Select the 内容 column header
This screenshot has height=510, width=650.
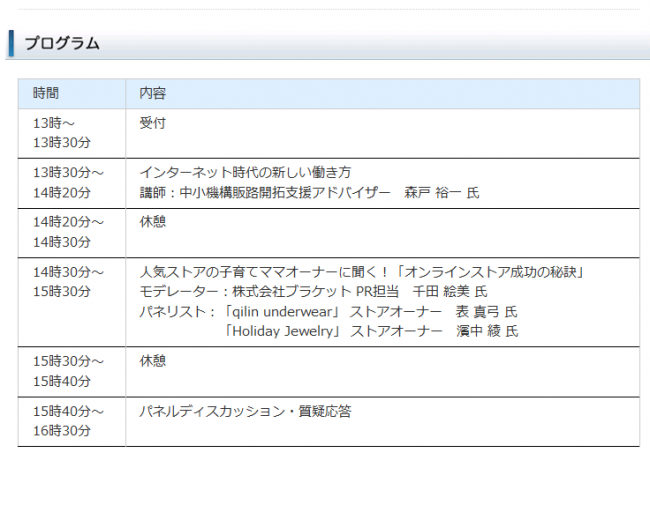[383, 93]
